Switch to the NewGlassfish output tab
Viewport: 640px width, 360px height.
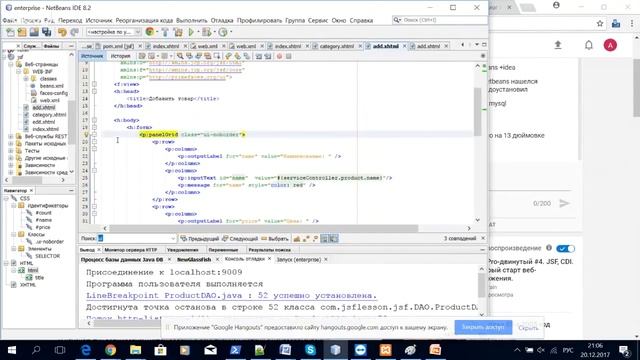(x=194, y=260)
